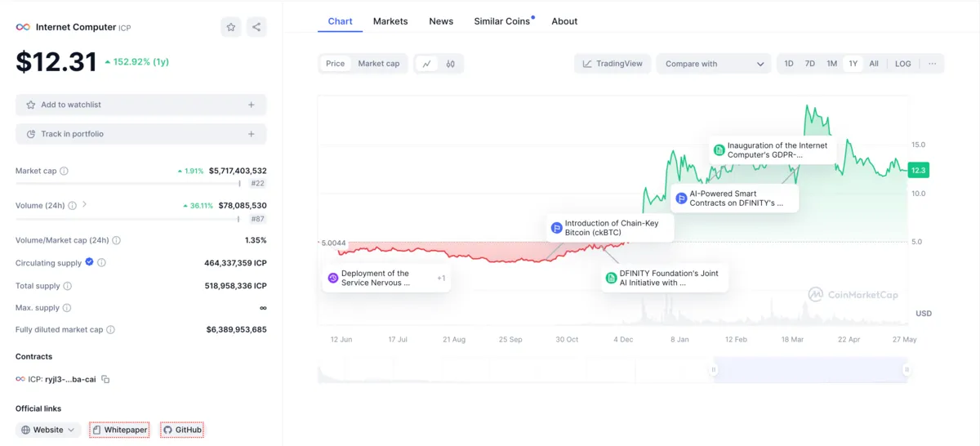Click left handle of chart range slider
Screen dimensions: 980x446
pyautogui.click(x=714, y=370)
